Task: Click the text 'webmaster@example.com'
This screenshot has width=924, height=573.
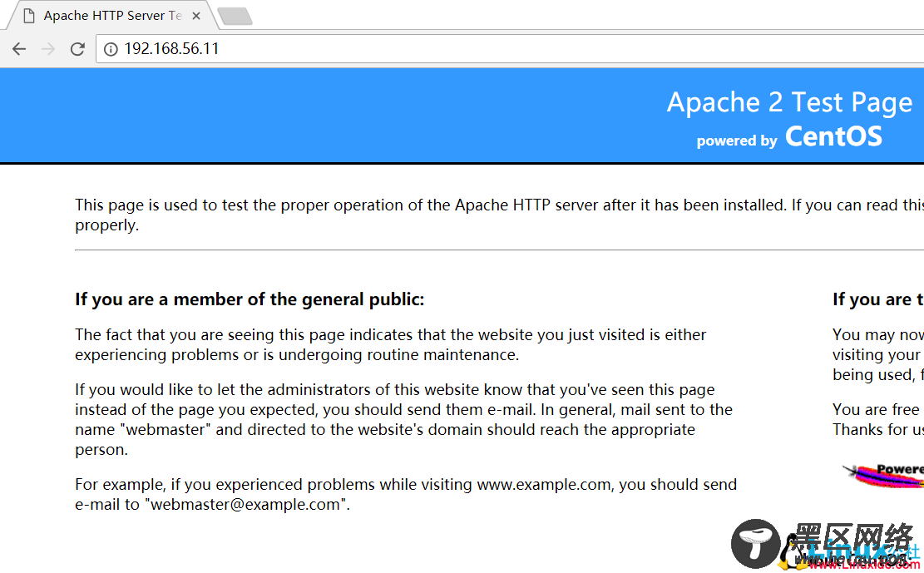Action: pos(245,505)
